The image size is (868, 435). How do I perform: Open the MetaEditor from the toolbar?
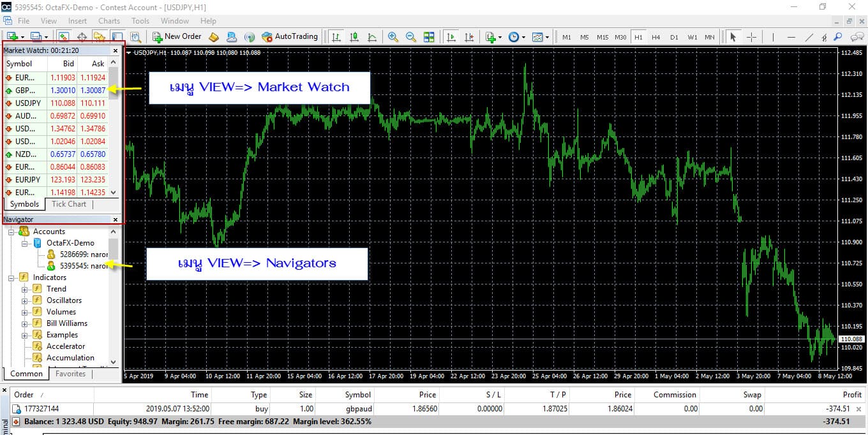(214, 37)
